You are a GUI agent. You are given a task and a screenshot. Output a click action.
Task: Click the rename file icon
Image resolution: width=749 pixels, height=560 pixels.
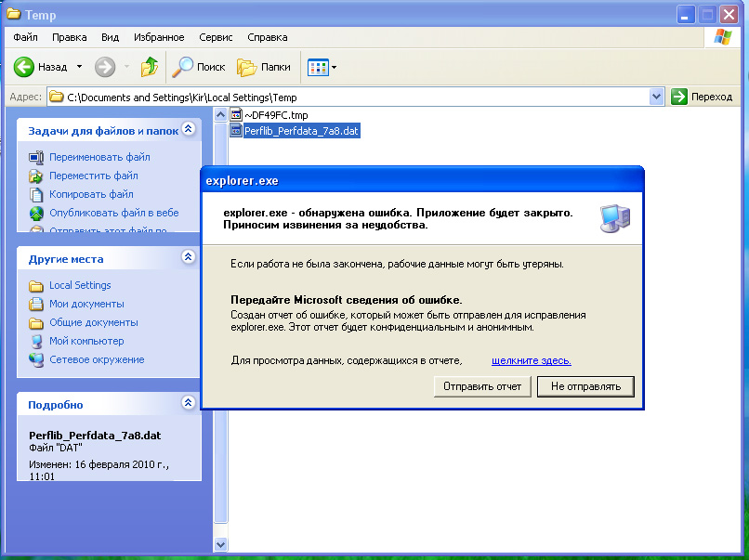click(x=36, y=158)
